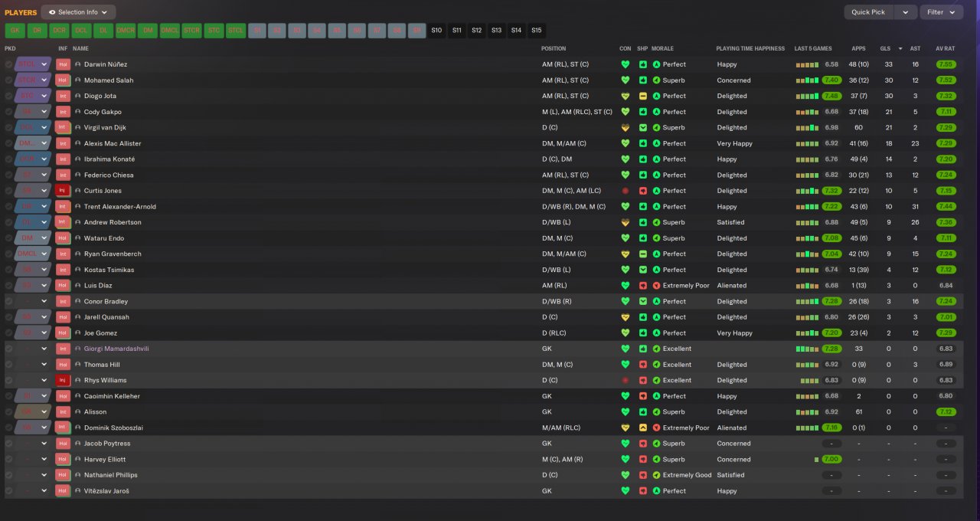
Task: Click the sharpness icon for Harvey Elliott
Action: coord(643,460)
